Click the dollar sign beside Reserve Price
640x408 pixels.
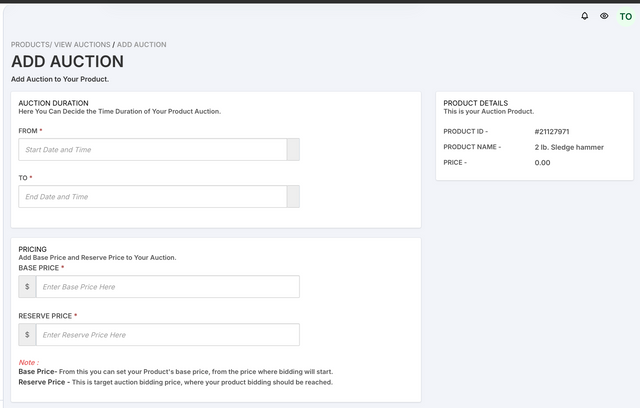point(27,335)
